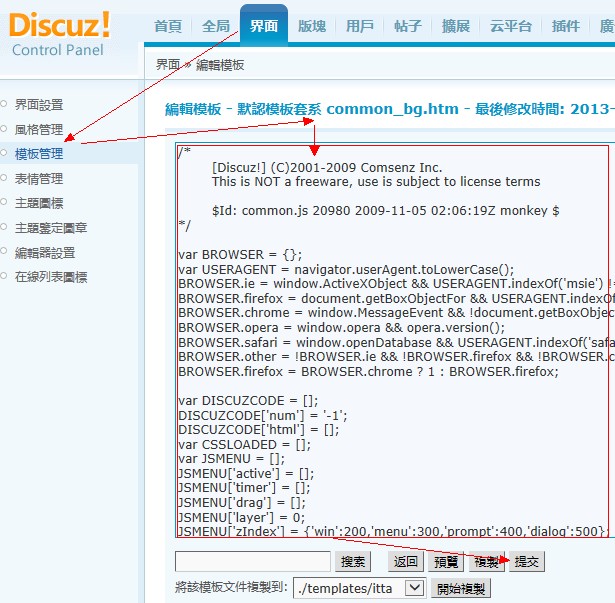Open 在線列表圖標 in the sidebar
Screen dimensions: 615x603
click(51, 277)
